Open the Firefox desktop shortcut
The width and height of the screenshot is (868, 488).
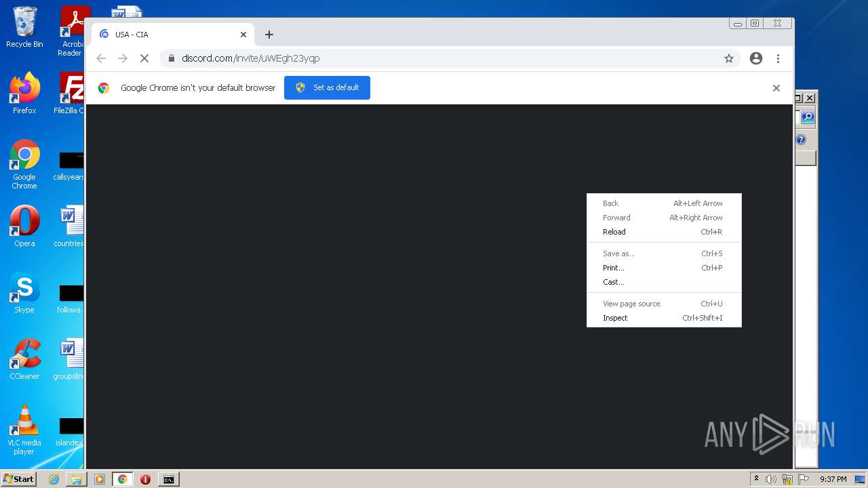point(24,93)
